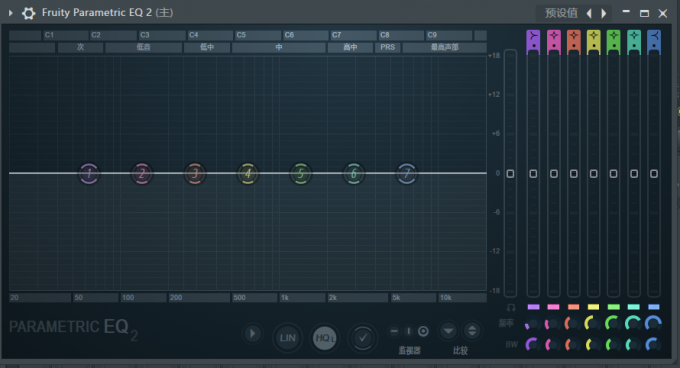
Task: Toggle orange band 3 color indicator
Action: [x=573, y=307]
